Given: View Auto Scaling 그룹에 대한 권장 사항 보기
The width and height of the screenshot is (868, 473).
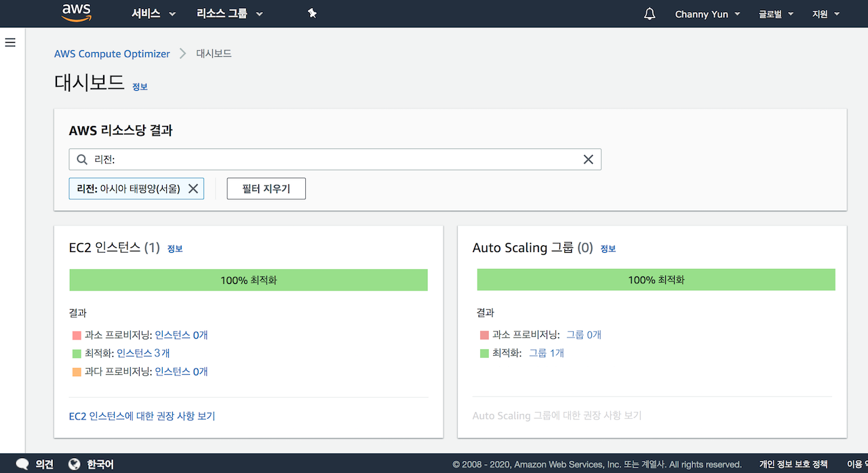Looking at the screenshot, I should pyautogui.click(x=557, y=415).
